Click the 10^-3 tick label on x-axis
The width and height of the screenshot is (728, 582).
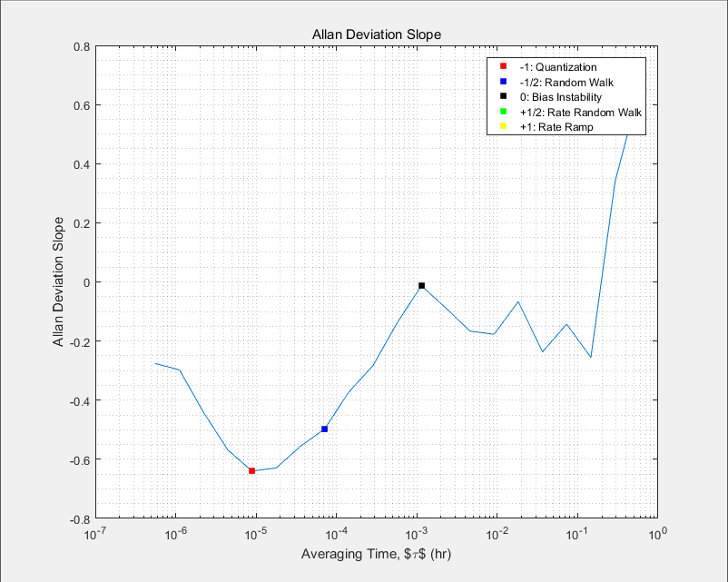(416, 533)
